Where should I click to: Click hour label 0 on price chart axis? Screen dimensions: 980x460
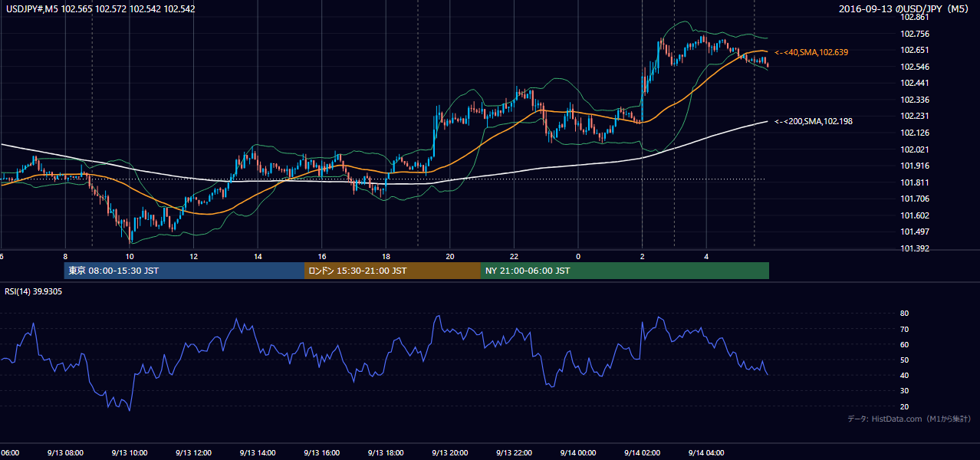coord(578,256)
